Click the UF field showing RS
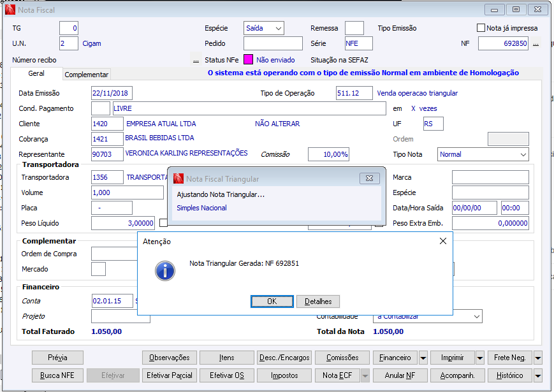 433,124
